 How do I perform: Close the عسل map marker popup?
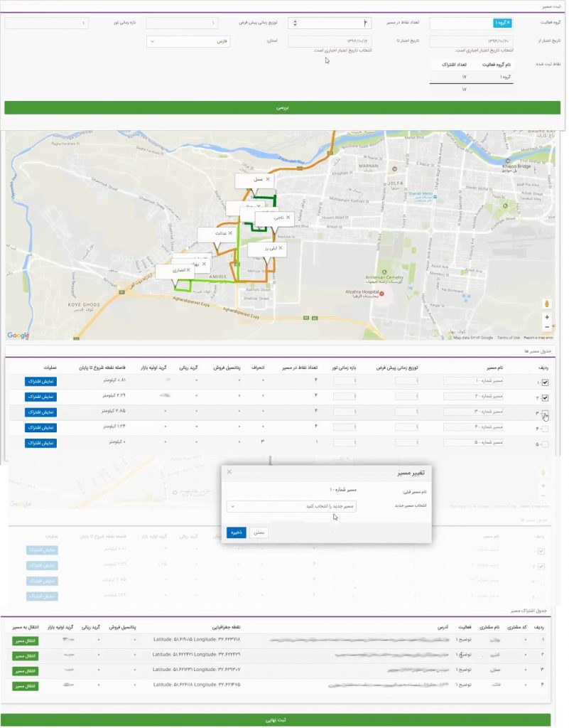point(268,179)
